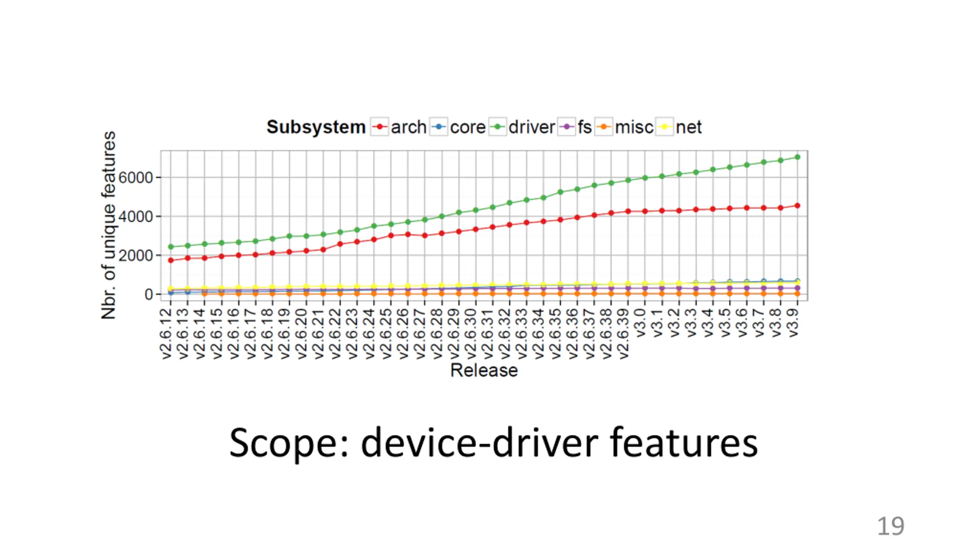
Task: Click the x-axis tick label v3.2
Action: tap(674, 323)
